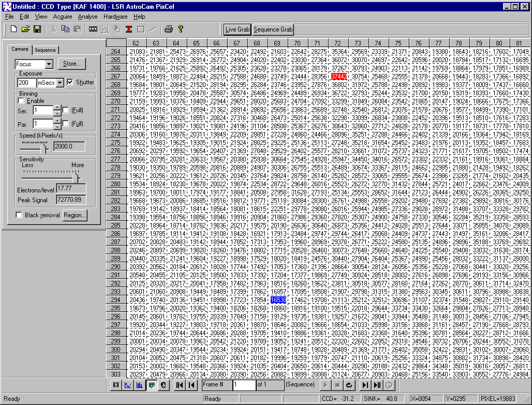
Task: Click the red Sigma statistics icon
Action: point(129,29)
